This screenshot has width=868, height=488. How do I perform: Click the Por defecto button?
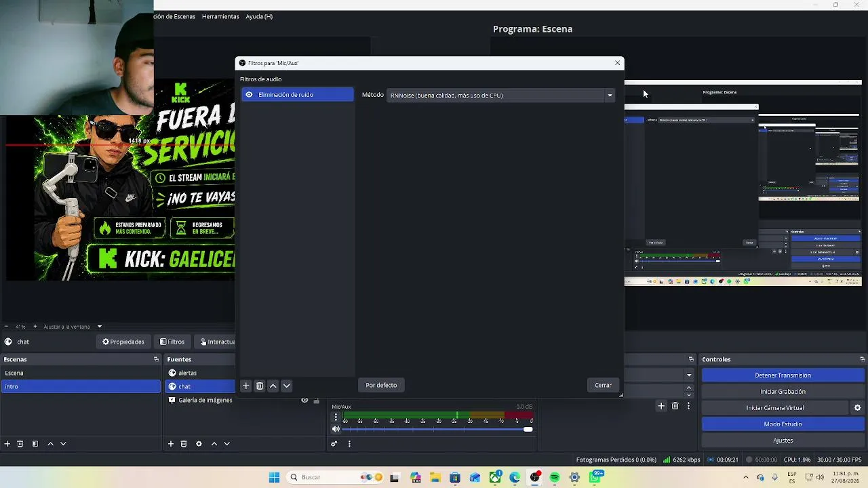(x=381, y=386)
